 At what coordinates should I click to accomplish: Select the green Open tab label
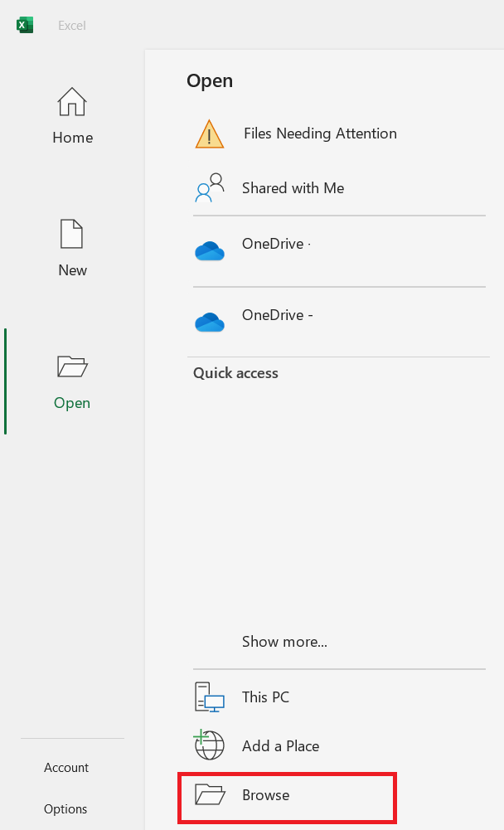pos(72,403)
